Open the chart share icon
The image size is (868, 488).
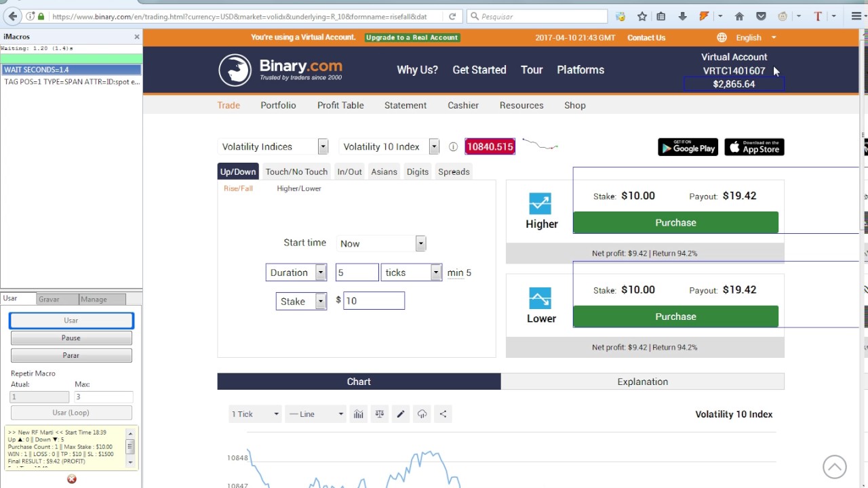443,414
